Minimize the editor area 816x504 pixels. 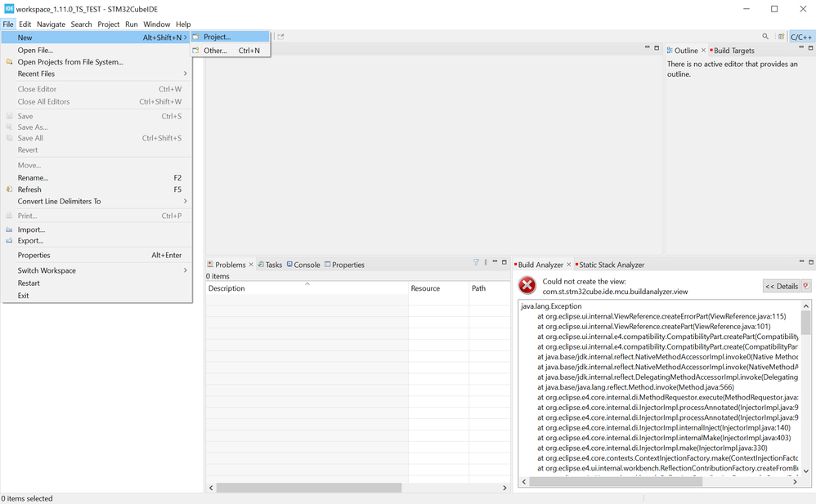click(x=648, y=47)
